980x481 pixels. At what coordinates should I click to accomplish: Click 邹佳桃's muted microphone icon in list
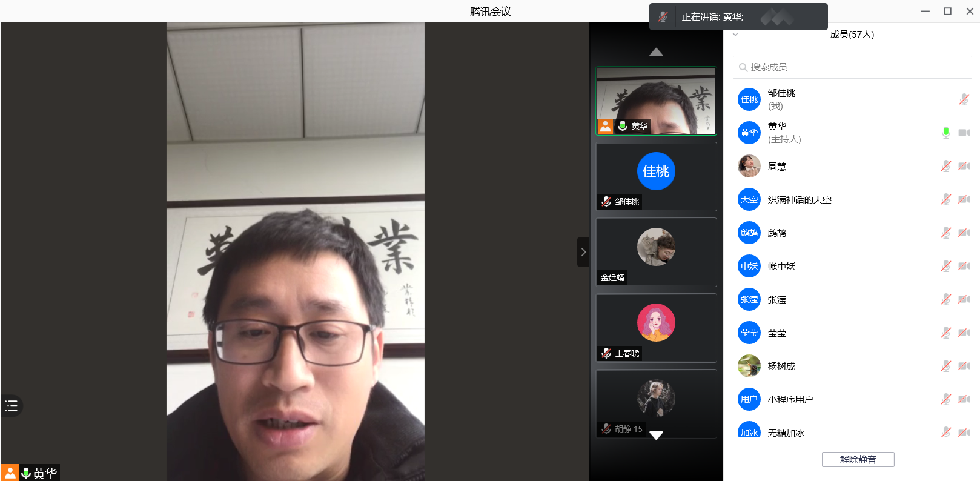point(964,99)
